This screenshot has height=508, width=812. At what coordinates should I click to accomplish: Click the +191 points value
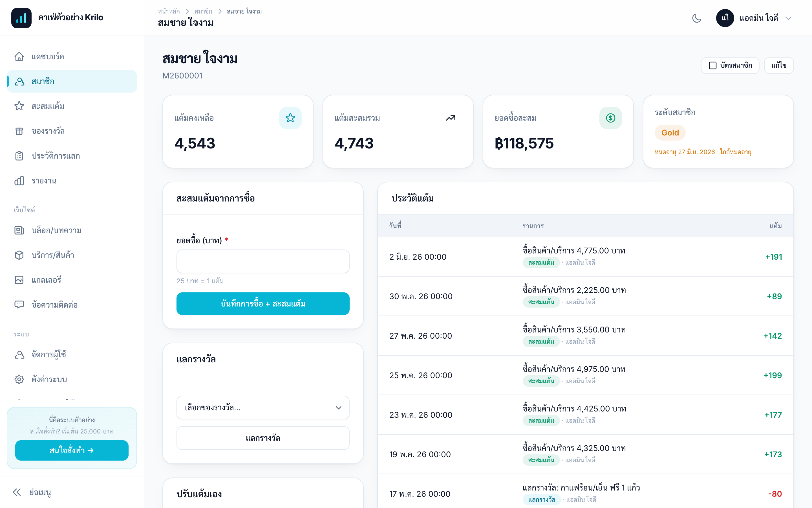(x=773, y=257)
